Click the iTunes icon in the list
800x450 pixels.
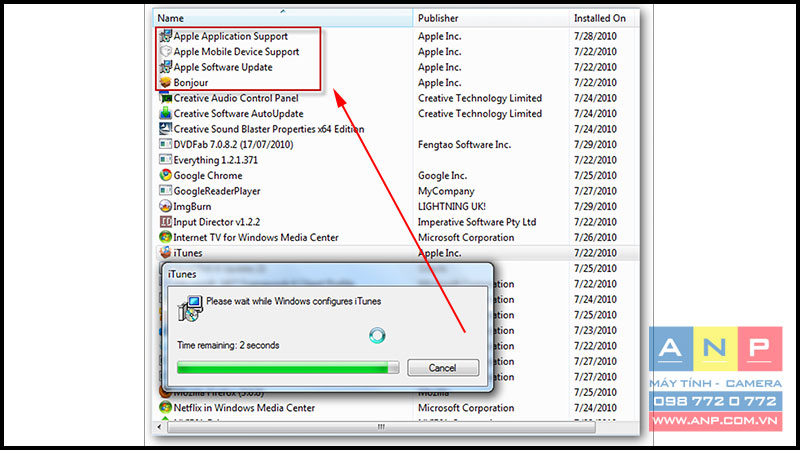coord(165,253)
